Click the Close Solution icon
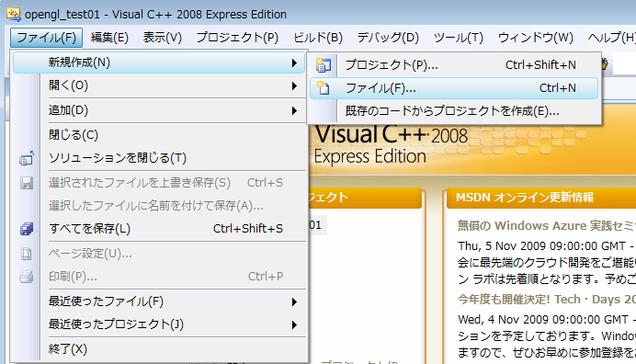The image size is (636, 364). pos(27,158)
